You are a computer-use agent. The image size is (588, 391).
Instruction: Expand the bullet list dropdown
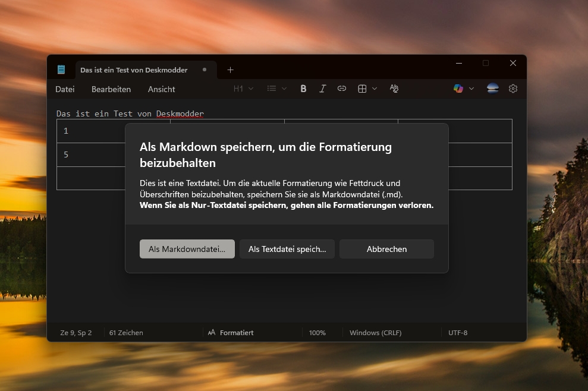(x=276, y=89)
